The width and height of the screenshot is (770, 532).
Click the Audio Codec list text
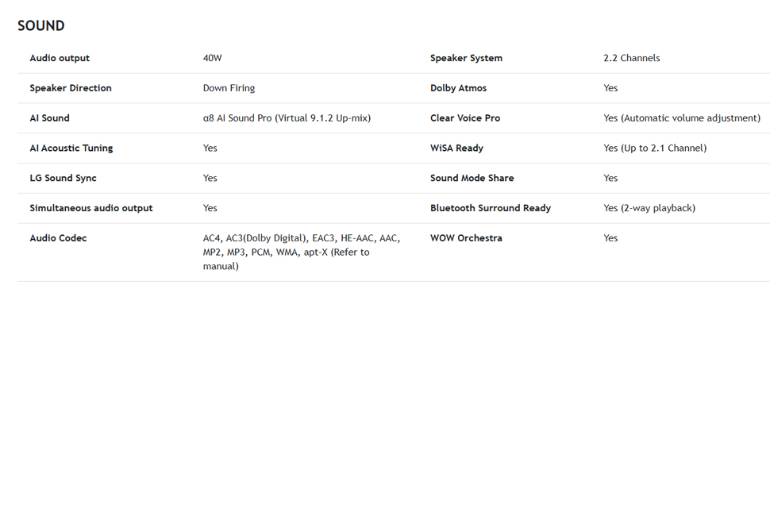click(302, 252)
